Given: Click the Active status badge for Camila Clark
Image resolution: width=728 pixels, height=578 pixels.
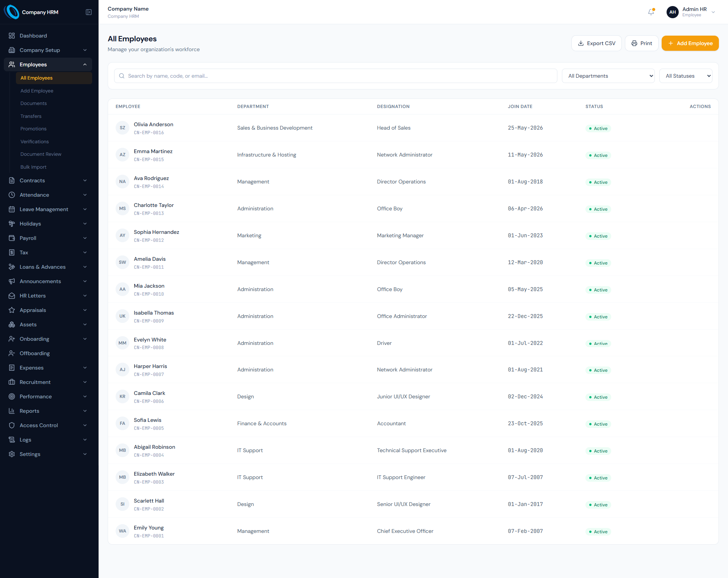Looking at the screenshot, I should pos(598,397).
